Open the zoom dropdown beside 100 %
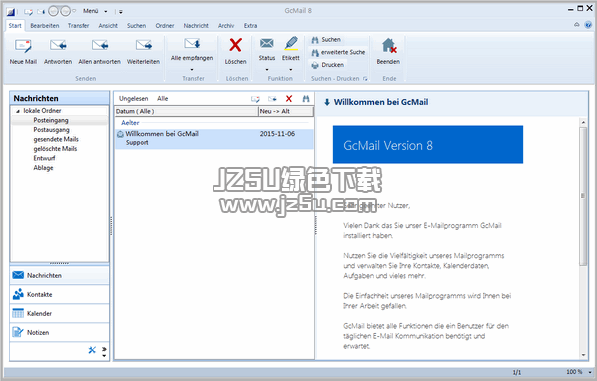 [x=590, y=372]
